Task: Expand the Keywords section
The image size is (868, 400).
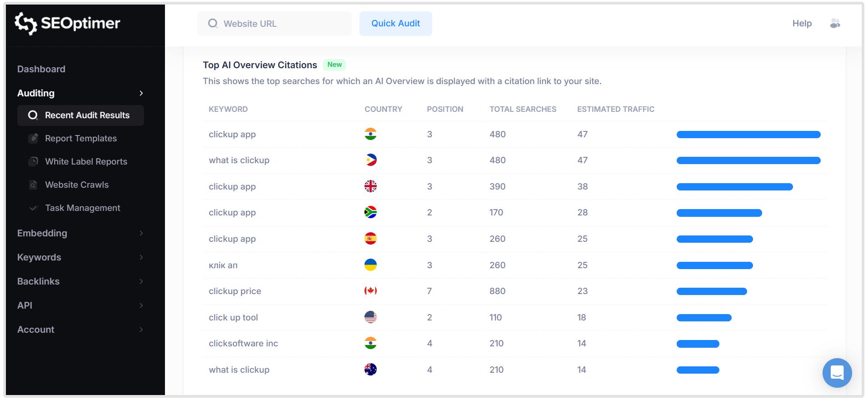Action: (141, 257)
